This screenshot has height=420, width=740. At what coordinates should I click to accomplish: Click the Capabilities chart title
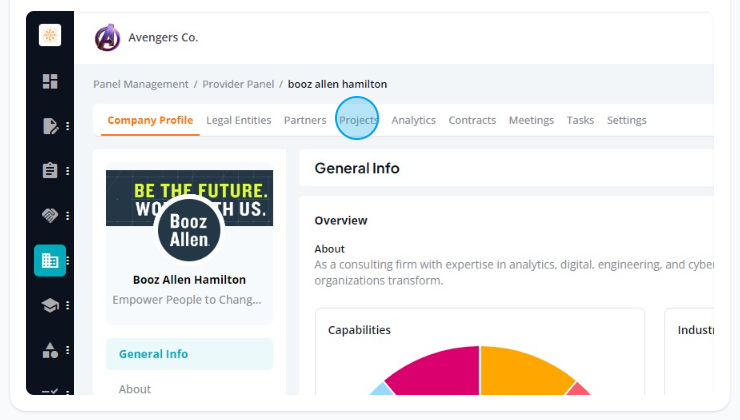click(x=359, y=330)
